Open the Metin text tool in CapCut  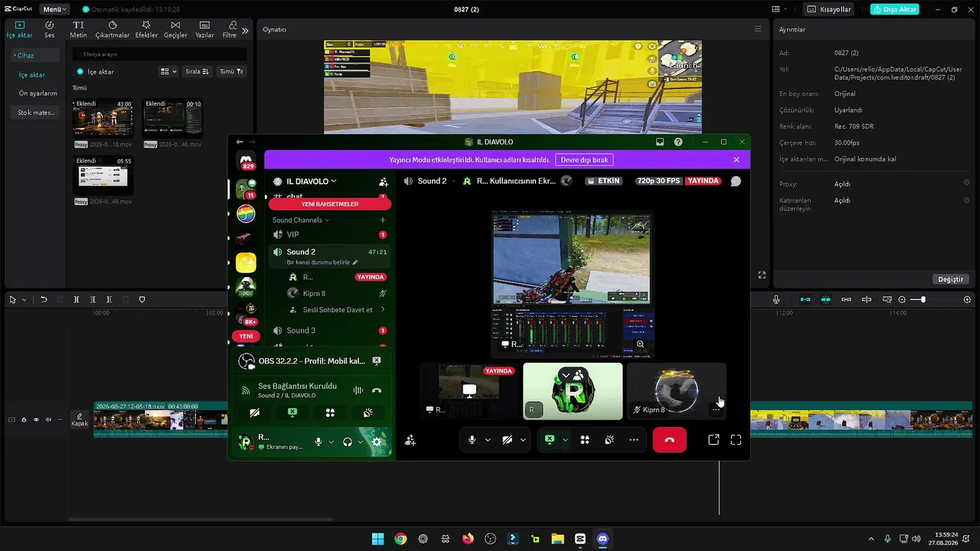[x=78, y=30]
